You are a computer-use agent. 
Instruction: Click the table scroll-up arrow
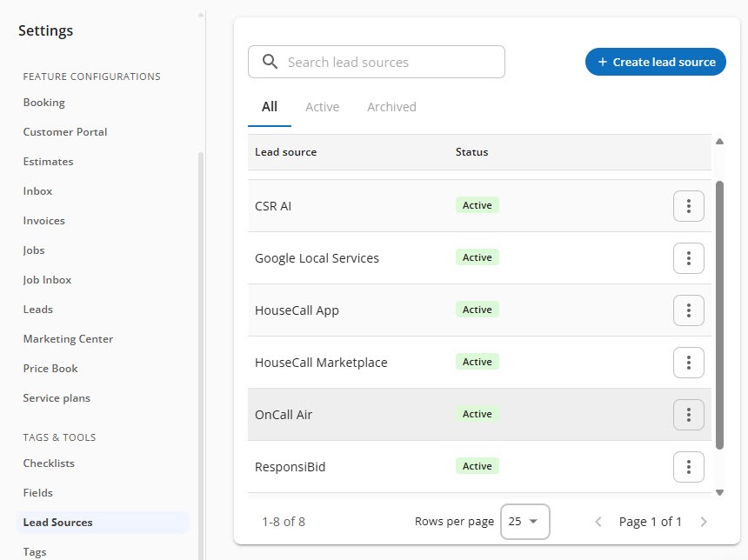click(x=720, y=141)
